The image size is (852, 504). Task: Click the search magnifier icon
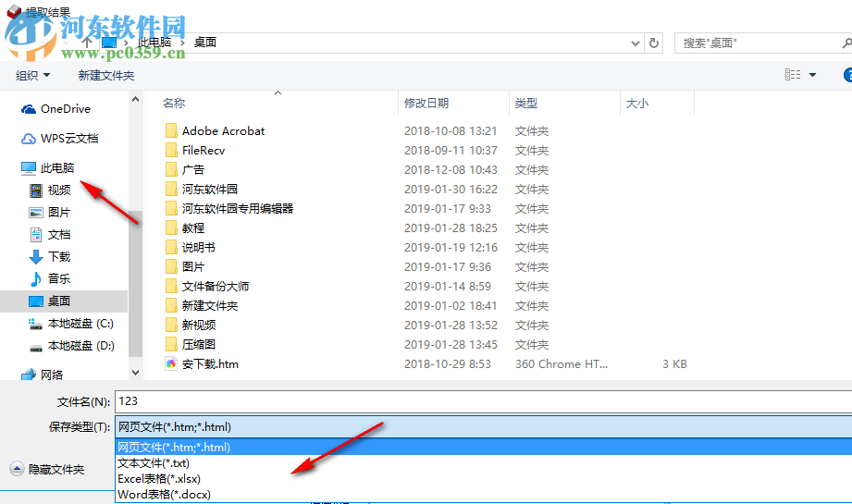(x=846, y=43)
